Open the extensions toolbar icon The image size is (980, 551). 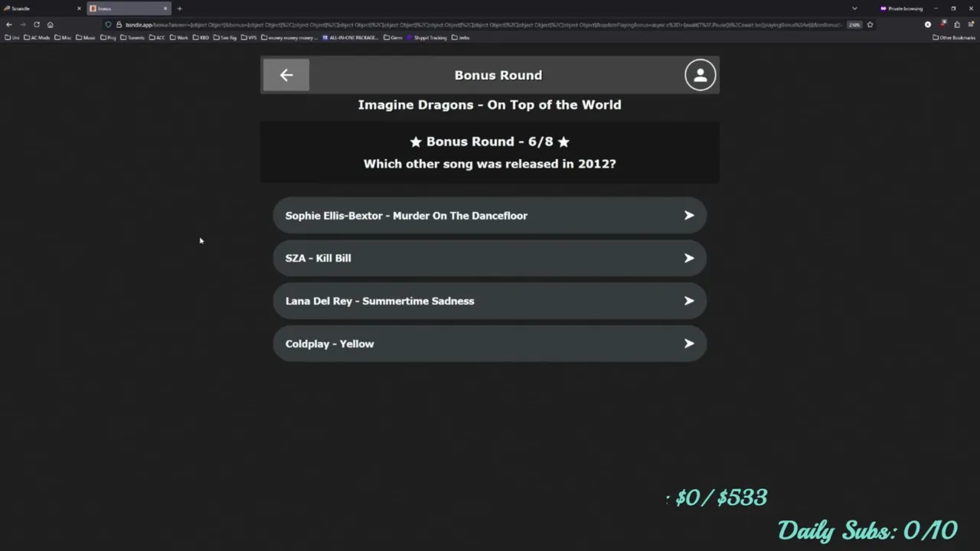coord(956,24)
